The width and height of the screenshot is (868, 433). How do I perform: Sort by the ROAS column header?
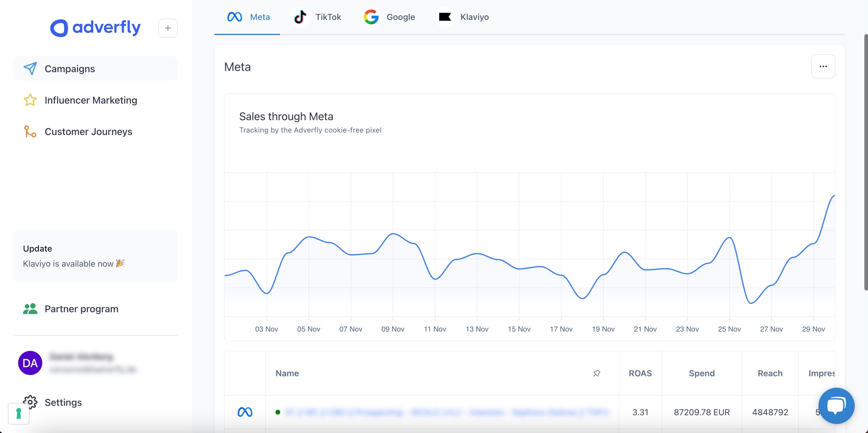(x=640, y=373)
